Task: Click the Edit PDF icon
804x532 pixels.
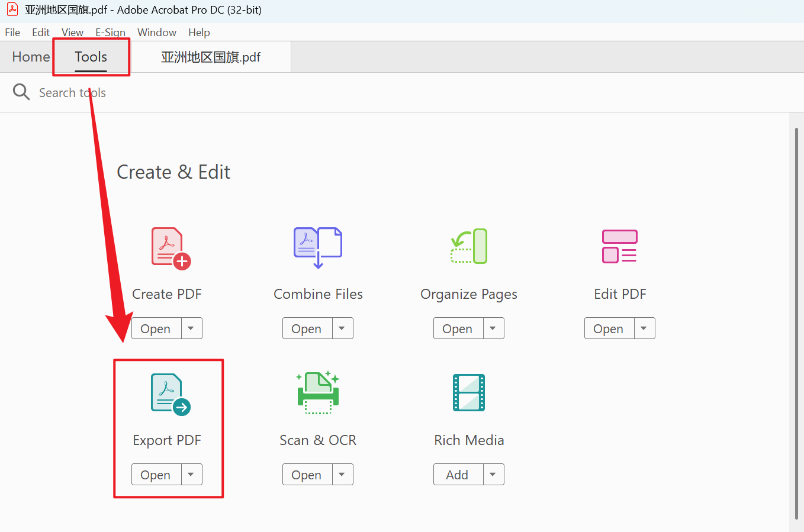Action: click(619, 246)
